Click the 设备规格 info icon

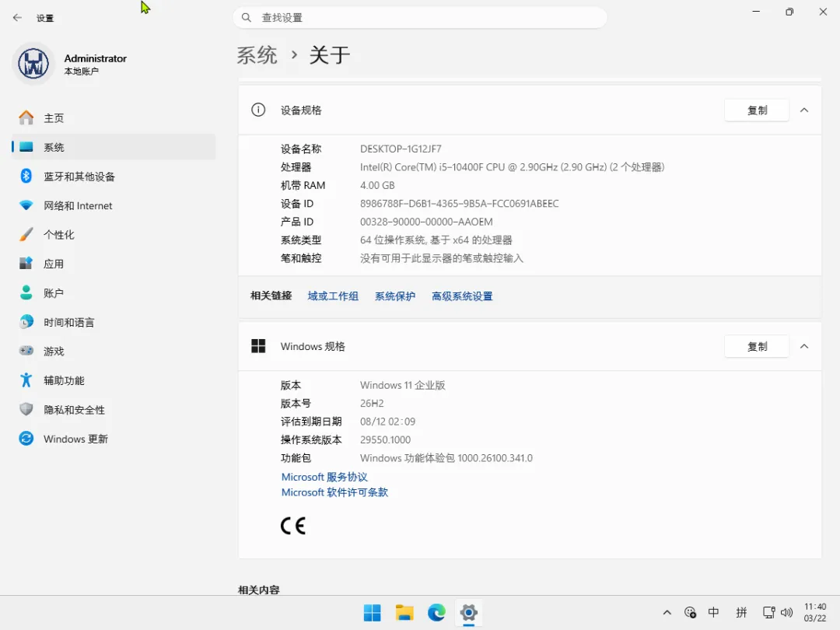coord(258,110)
